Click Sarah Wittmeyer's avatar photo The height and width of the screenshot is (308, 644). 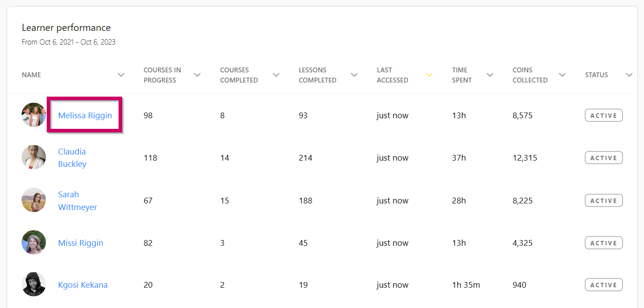[34, 200]
